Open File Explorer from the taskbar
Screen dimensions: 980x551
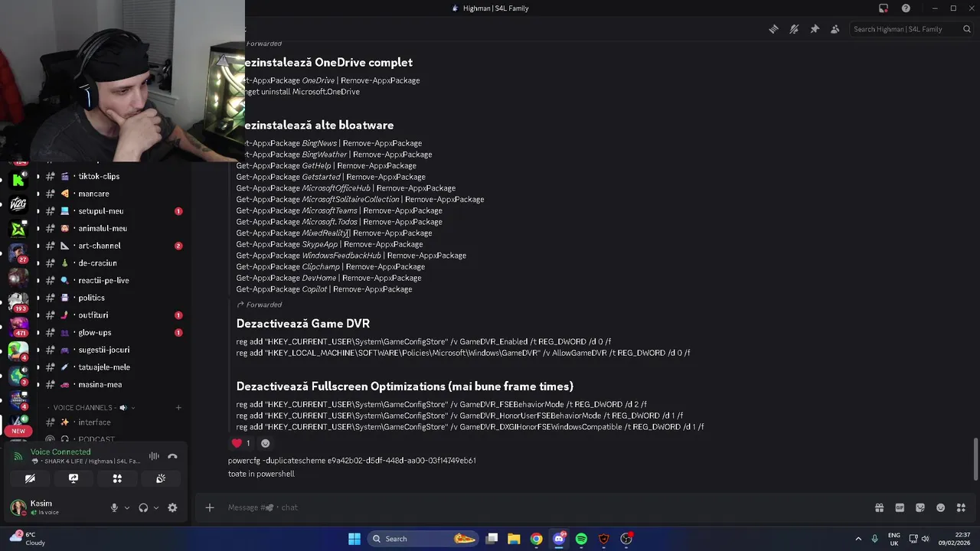[x=514, y=539]
